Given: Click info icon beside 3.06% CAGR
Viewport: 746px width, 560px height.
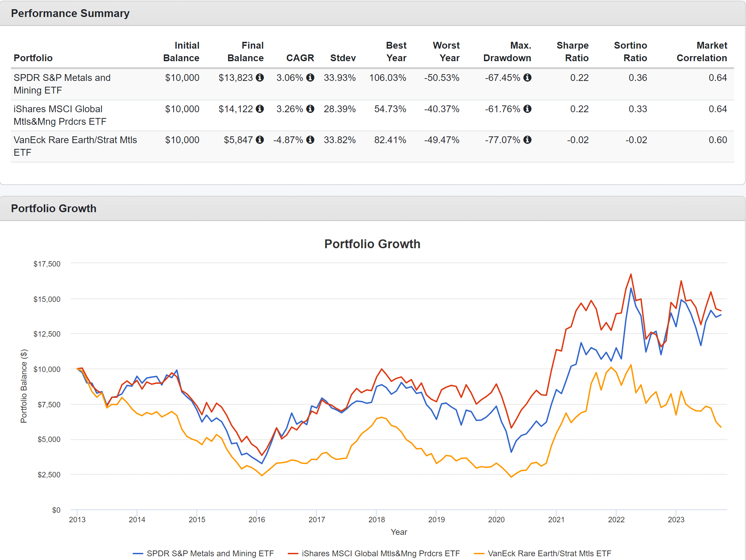Looking at the screenshot, I should tap(310, 78).
